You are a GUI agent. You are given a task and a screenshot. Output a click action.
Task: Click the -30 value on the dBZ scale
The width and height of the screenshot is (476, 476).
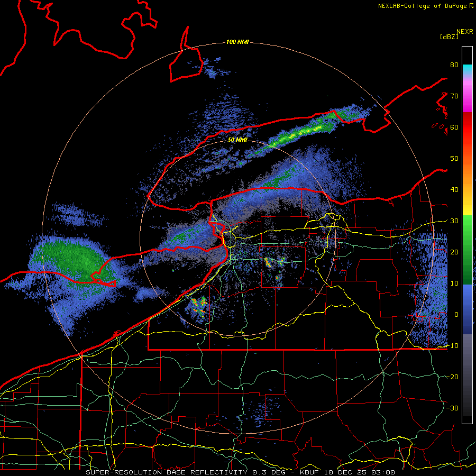coord(453,408)
